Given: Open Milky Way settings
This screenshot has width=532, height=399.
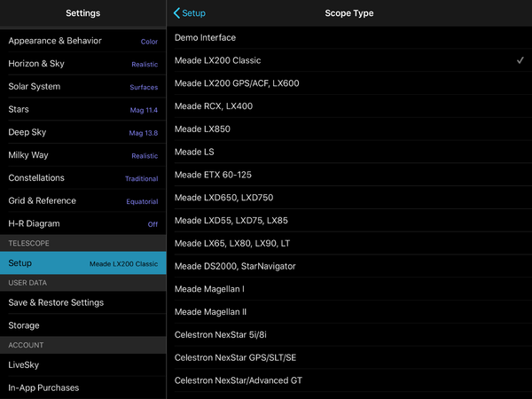Looking at the screenshot, I should coord(83,155).
